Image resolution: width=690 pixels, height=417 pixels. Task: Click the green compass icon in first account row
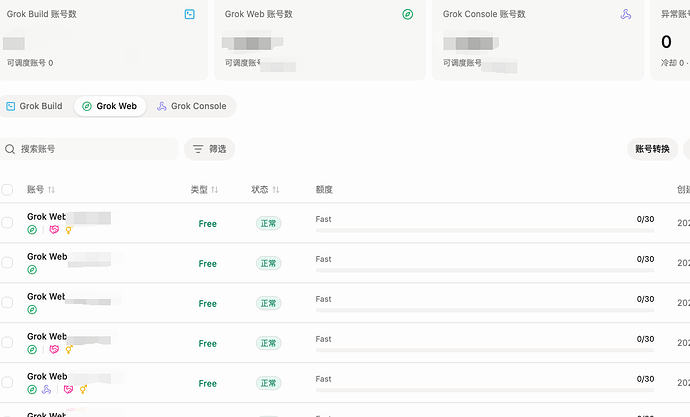click(32, 230)
